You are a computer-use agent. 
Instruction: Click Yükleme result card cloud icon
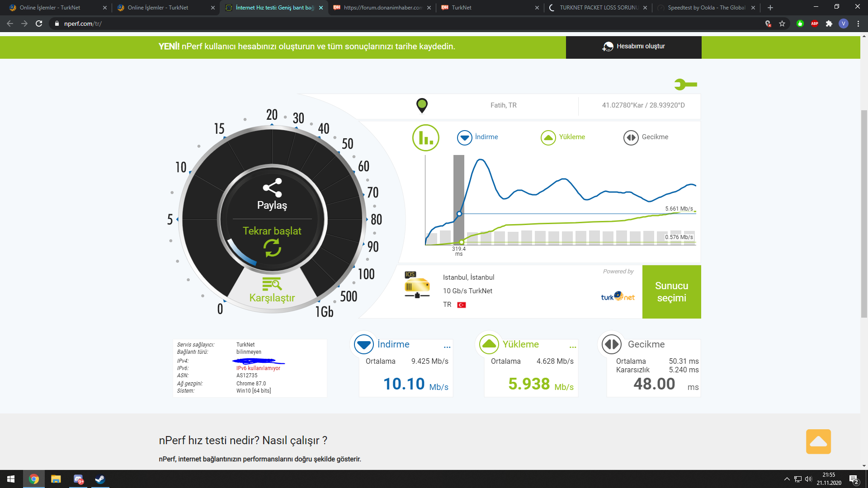tap(489, 344)
